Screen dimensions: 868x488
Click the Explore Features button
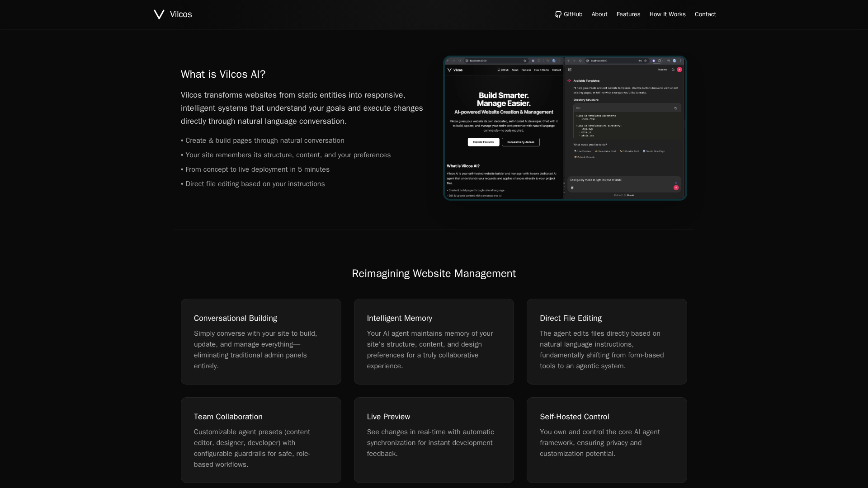point(483,142)
